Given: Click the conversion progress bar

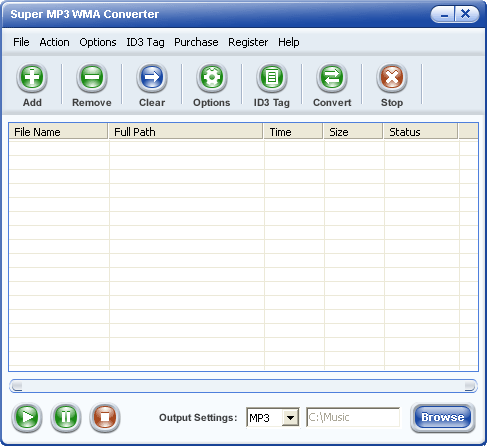Looking at the screenshot, I should click(243, 386).
